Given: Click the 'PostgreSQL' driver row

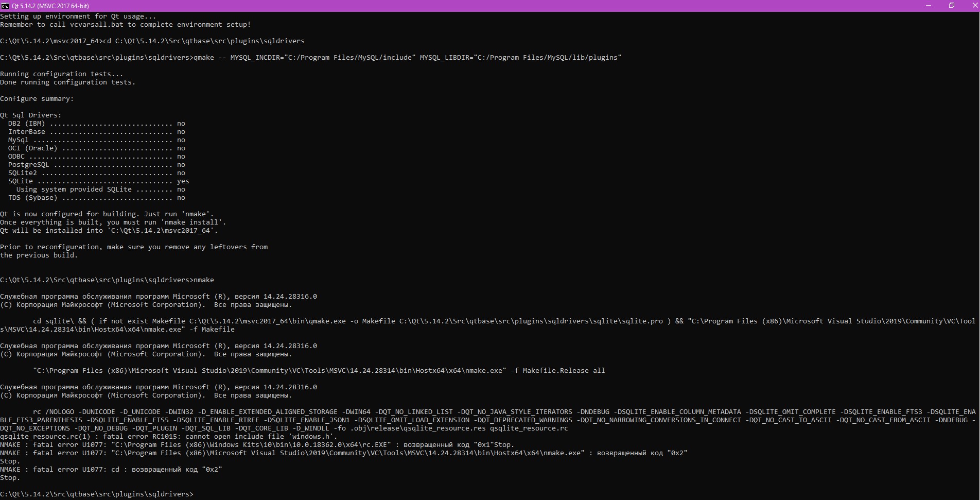Looking at the screenshot, I should point(97,165).
